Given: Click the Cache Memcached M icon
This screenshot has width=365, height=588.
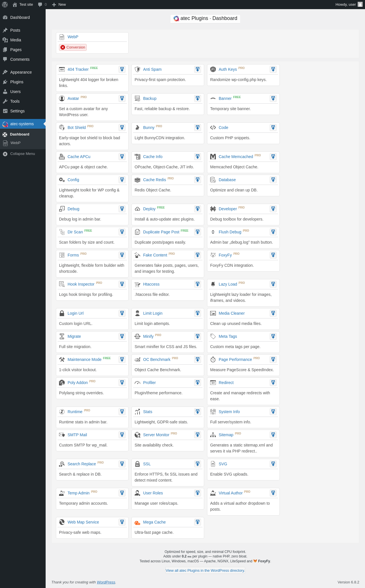Looking at the screenshot, I should tap(213, 157).
